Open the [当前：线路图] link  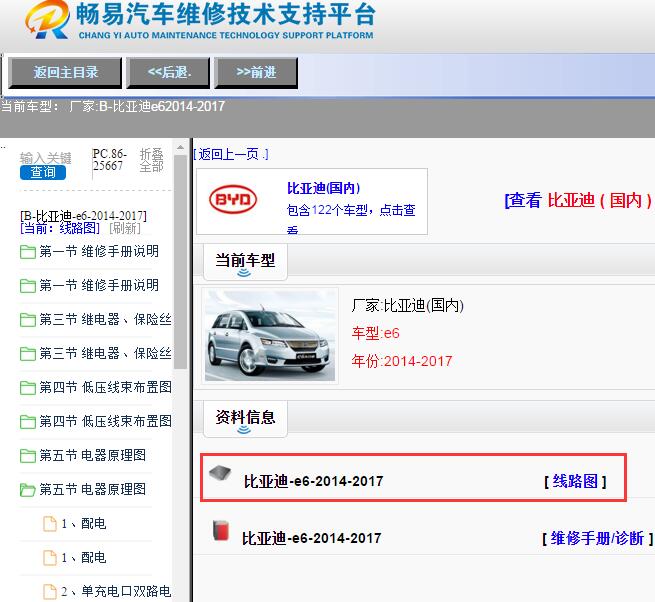coord(60,228)
